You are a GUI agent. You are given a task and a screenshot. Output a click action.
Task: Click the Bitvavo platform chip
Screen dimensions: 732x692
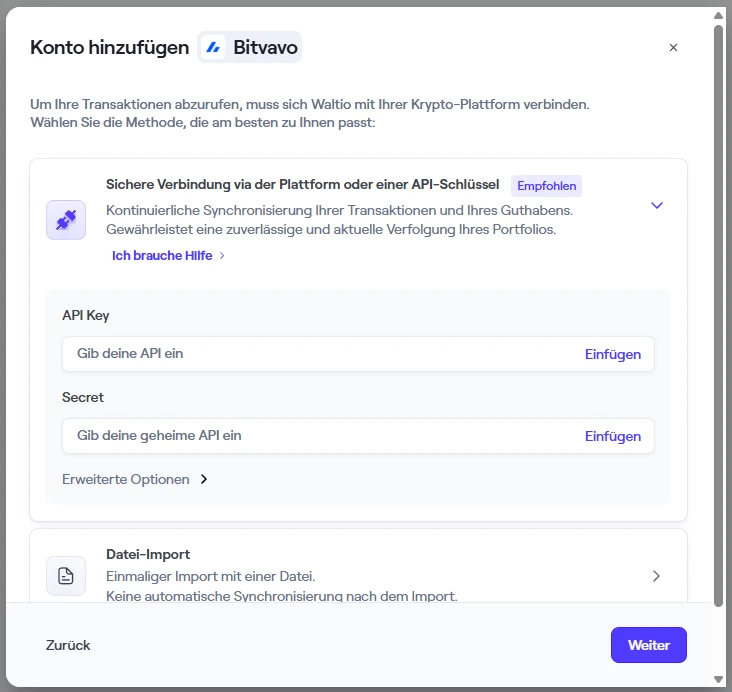click(x=250, y=47)
